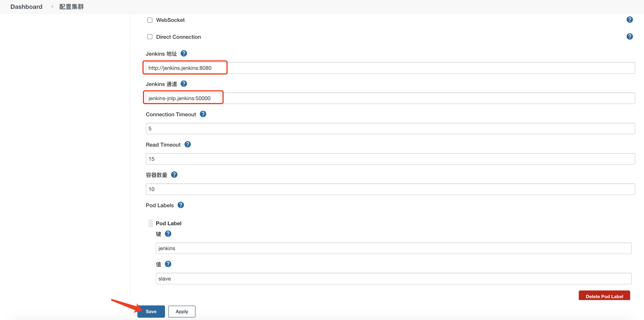
Task: Click help icon beside Jenkins 通道
Action: (x=184, y=84)
